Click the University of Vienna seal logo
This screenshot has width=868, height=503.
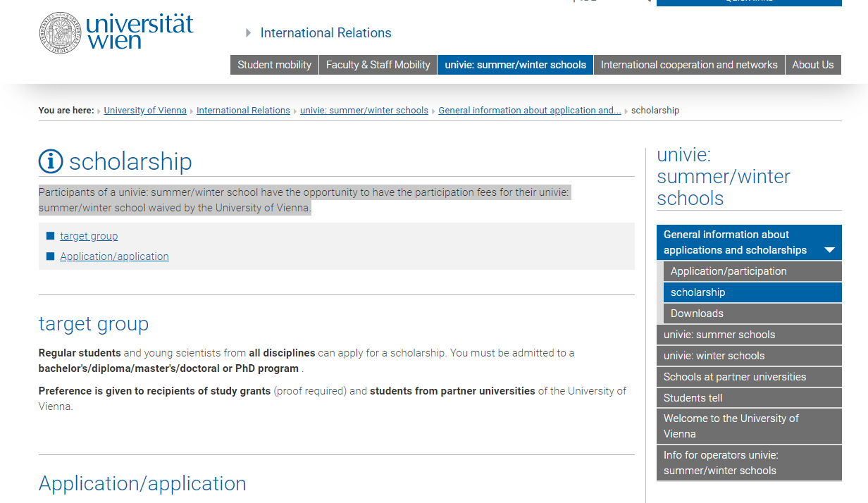[61, 32]
